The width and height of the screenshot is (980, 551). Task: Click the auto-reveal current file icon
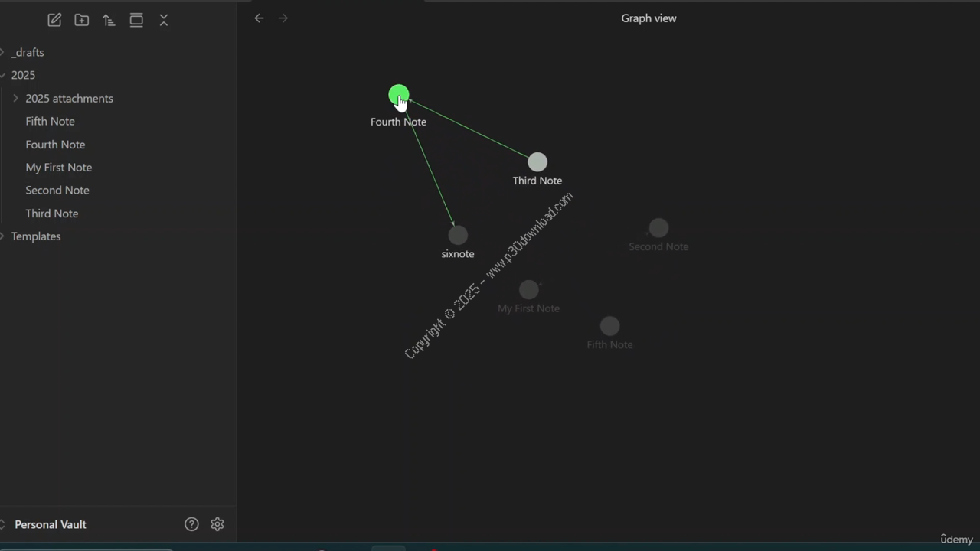tap(136, 21)
